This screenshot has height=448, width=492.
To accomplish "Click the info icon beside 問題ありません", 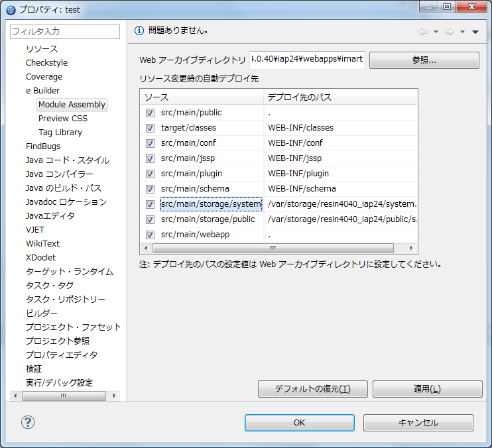I will click(x=139, y=30).
